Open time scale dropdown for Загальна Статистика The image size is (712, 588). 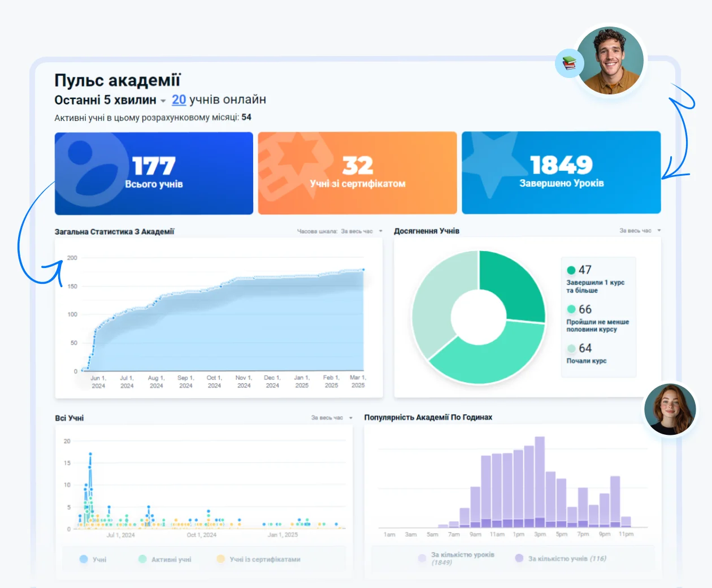click(361, 231)
